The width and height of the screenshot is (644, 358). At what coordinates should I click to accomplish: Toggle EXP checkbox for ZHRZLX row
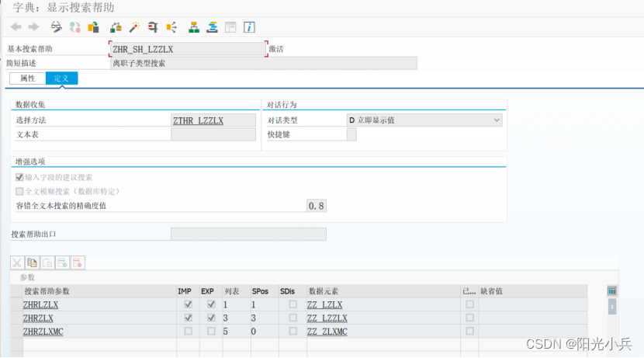pos(211,318)
